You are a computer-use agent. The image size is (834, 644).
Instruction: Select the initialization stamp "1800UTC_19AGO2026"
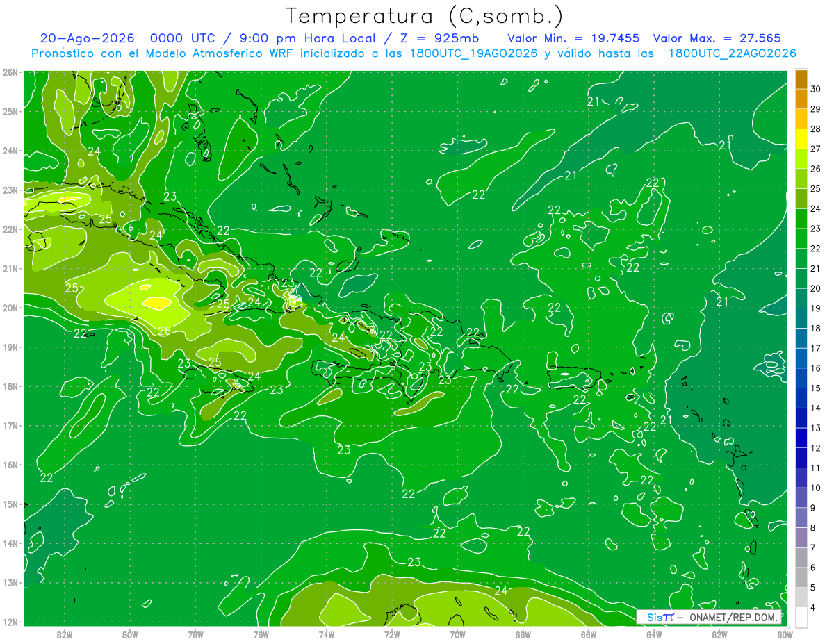[475, 53]
